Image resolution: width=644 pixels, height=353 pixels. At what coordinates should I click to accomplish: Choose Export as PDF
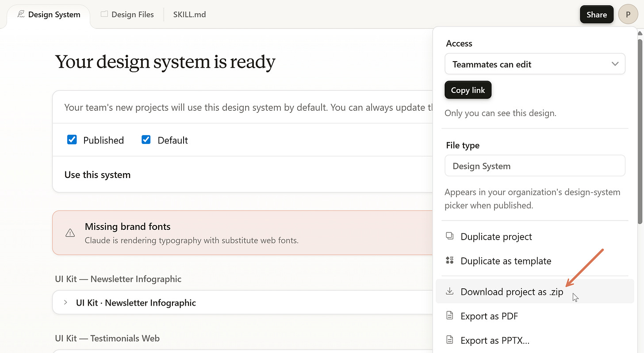[x=535, y=316]
